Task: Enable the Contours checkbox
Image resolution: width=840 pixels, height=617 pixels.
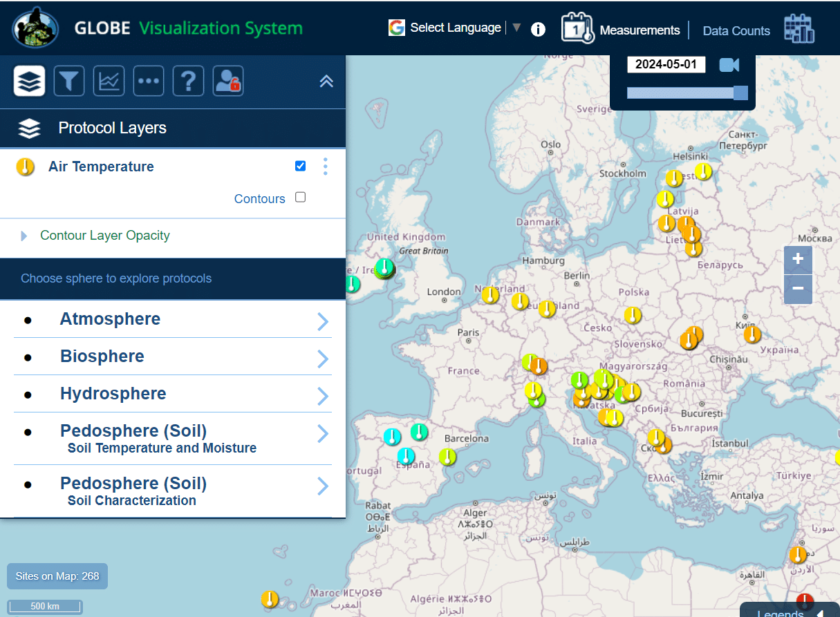Action: 300,197
